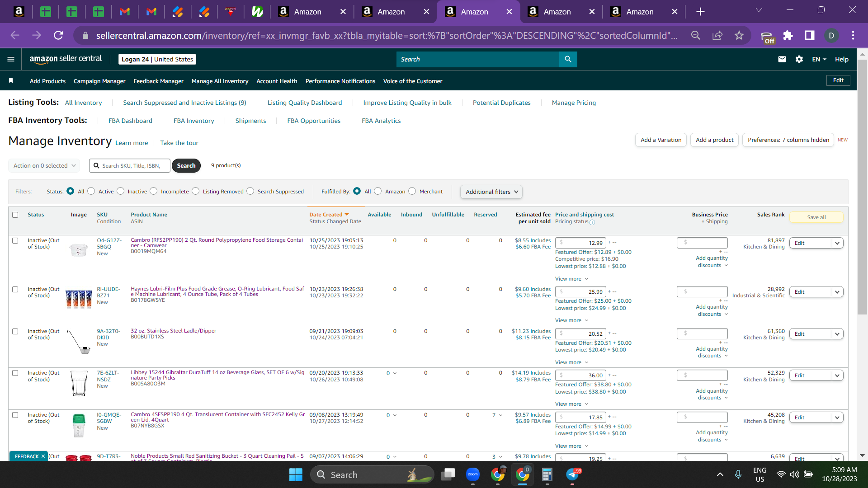Reload the page with browser refresh icon
The width and height of the screenshot is (868, 488).
point(58,35)
